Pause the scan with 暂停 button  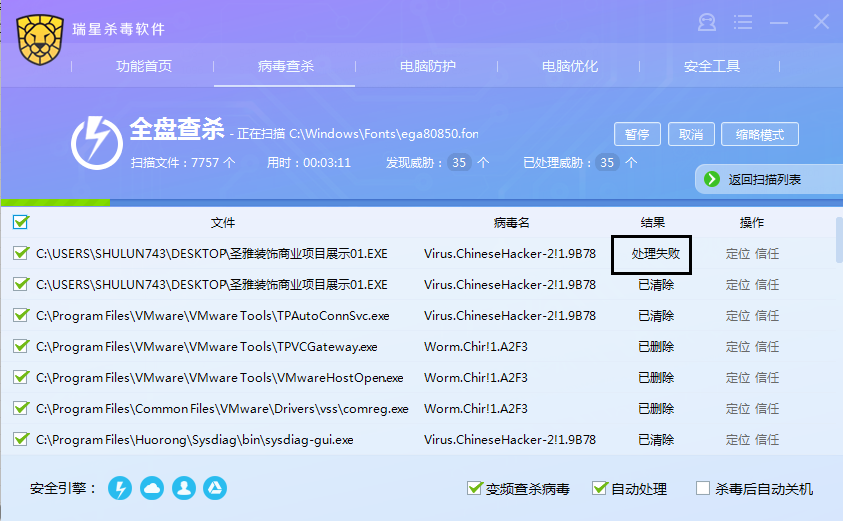[x=637, y=134]
